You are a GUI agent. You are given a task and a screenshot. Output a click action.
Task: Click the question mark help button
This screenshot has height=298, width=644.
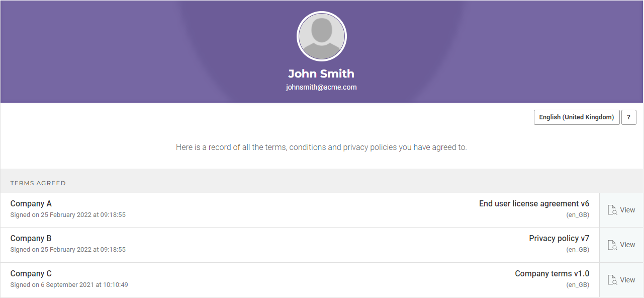pos(628,117)
